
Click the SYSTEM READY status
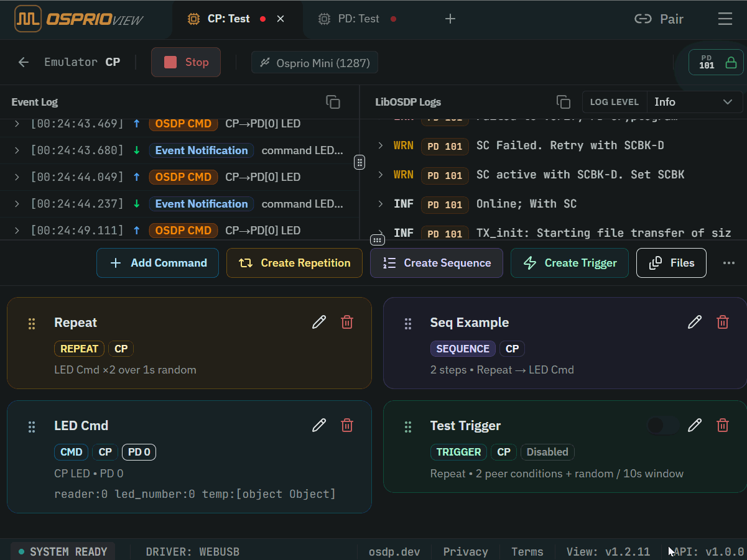pos(63,551)
